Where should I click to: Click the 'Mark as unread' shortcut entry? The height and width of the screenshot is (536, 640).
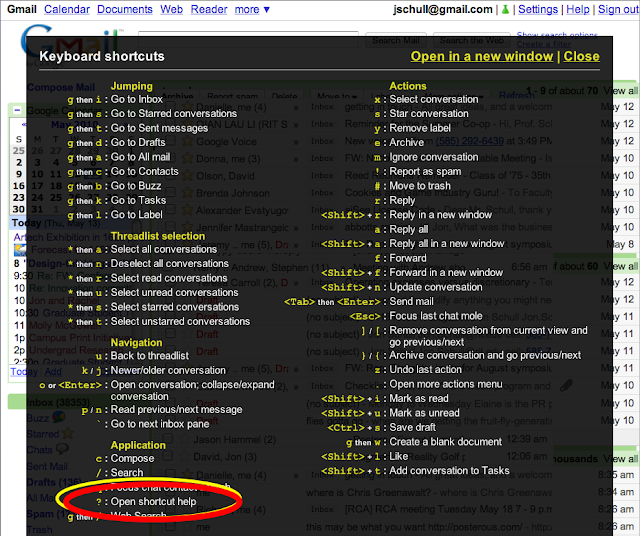tap(424, 413)
